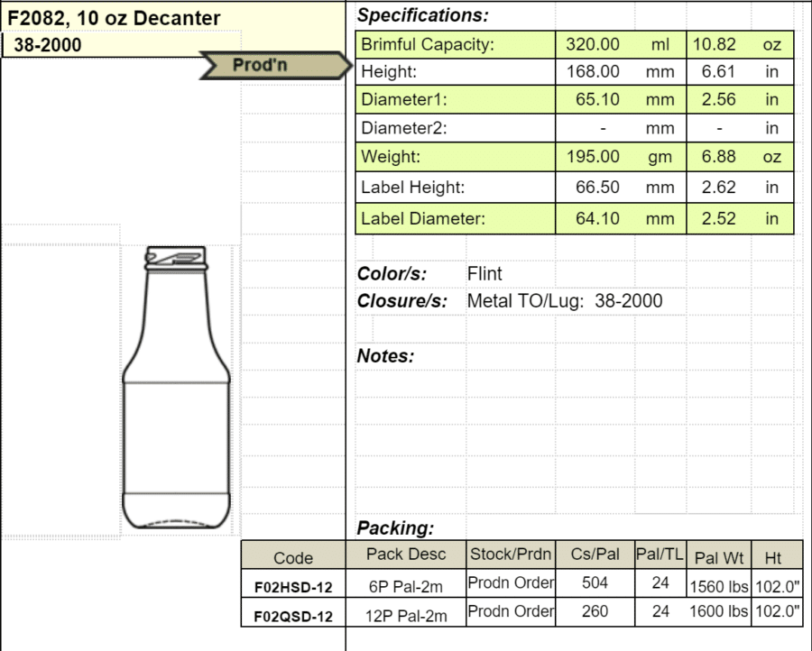Image resolution: width=812 pixels, height=651 pixels.
Task: Select the 'Pal/TL' column header
Action: (x=660, y=555)
